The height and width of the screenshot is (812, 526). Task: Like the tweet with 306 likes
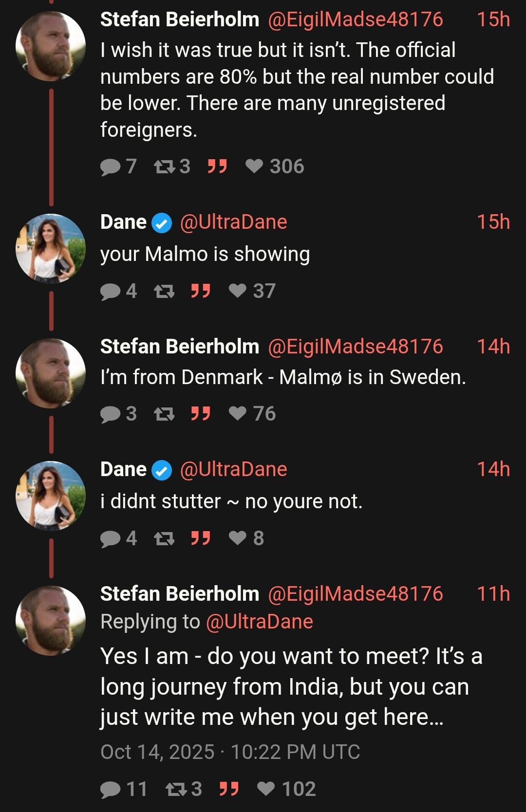click(254, 166)
